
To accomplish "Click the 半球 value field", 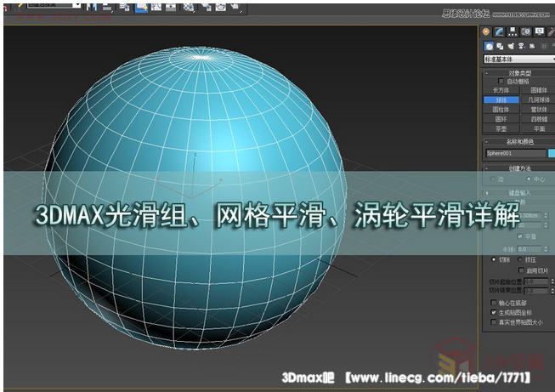I will click(530, 249).
